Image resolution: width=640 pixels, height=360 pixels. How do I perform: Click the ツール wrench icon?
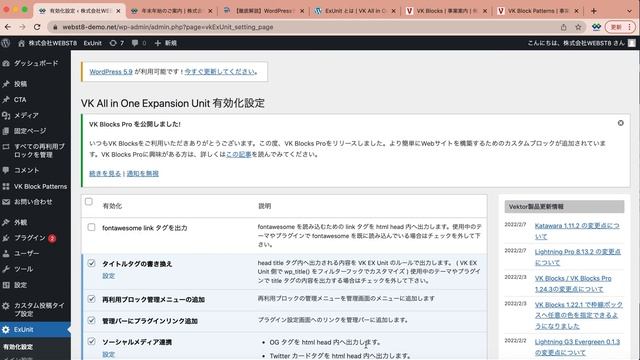6,269
